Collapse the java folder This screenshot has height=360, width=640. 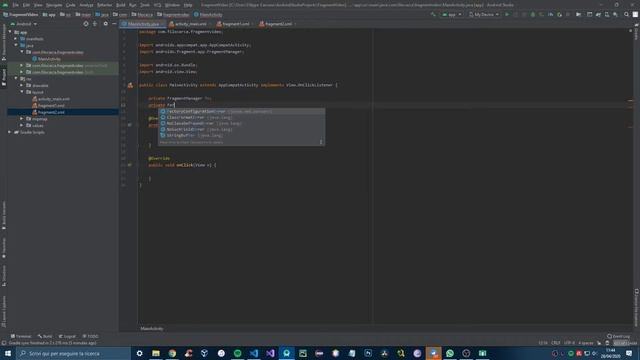[x=16, y=45]
